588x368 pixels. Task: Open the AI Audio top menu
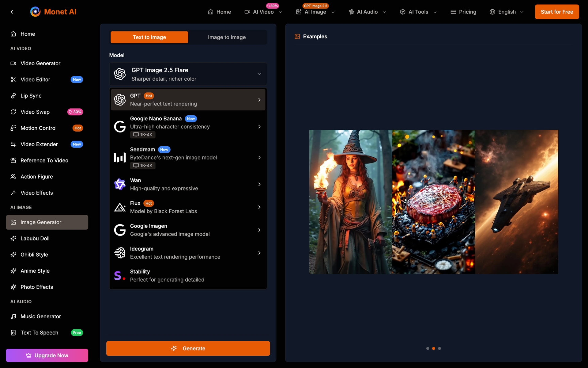point(367,12)
